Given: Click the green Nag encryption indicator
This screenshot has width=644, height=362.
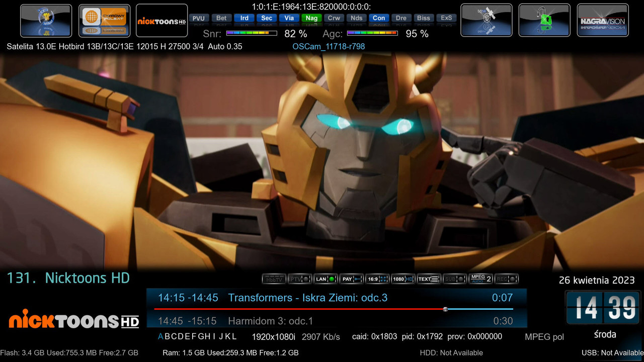Looking at the screenshot, I should tap(311, 18).
